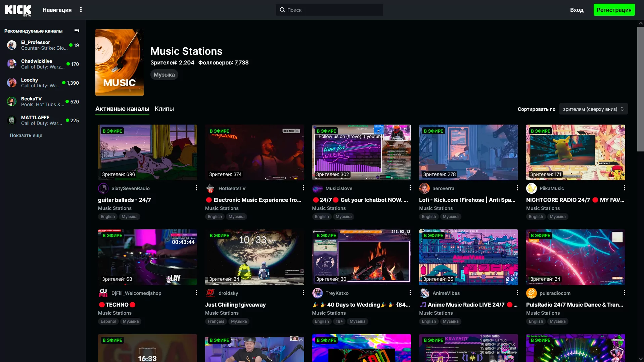Click the page vertical scrollbar thumb
Screen dimensions: 644x362
[641, 89]
